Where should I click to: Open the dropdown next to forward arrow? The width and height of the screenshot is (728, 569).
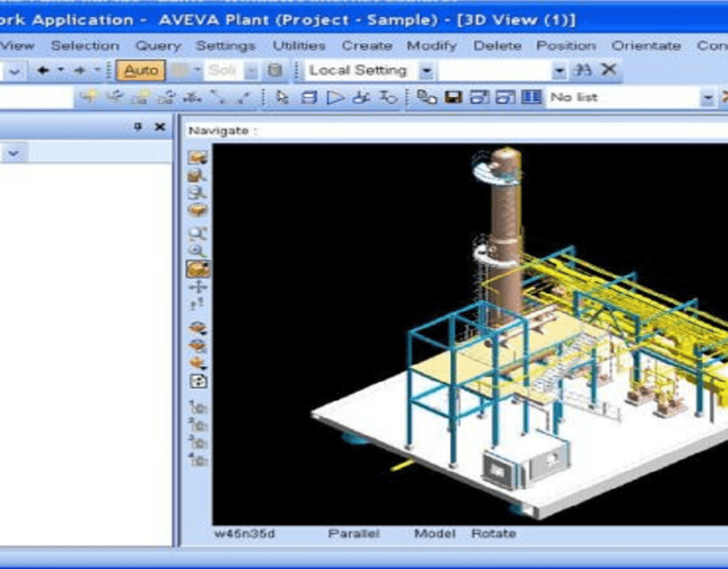click(98, 70)
